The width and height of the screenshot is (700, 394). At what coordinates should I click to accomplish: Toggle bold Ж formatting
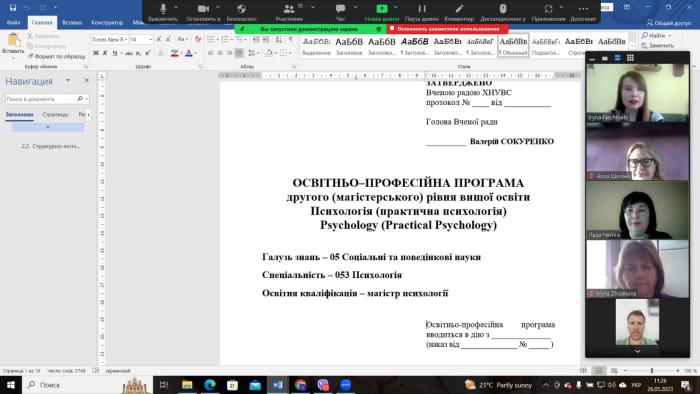click(x=96, y=53)
